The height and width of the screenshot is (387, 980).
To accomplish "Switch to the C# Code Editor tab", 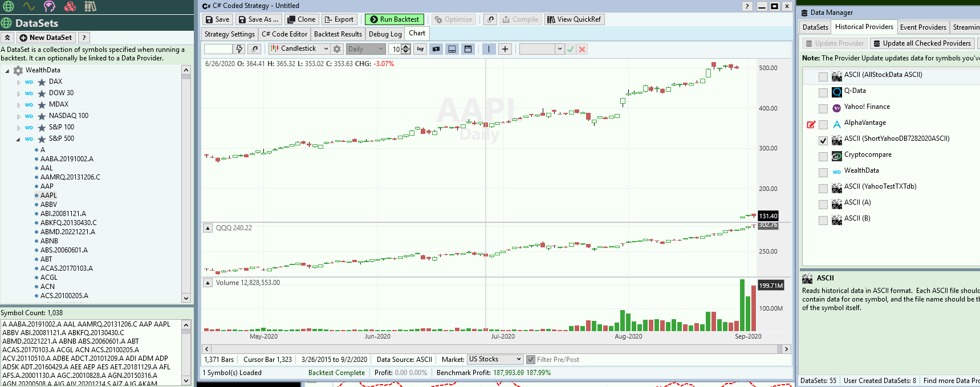I will coord(284,34).
